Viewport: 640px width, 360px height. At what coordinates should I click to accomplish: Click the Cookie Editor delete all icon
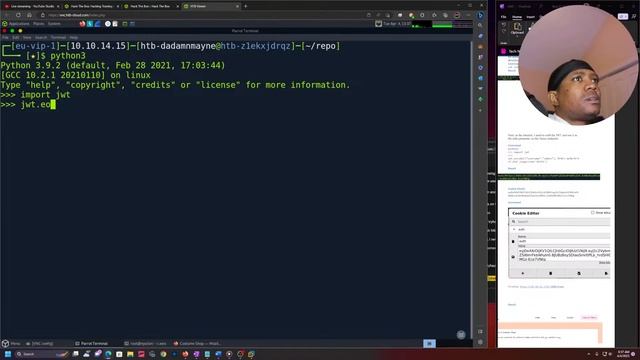(550, 273)
